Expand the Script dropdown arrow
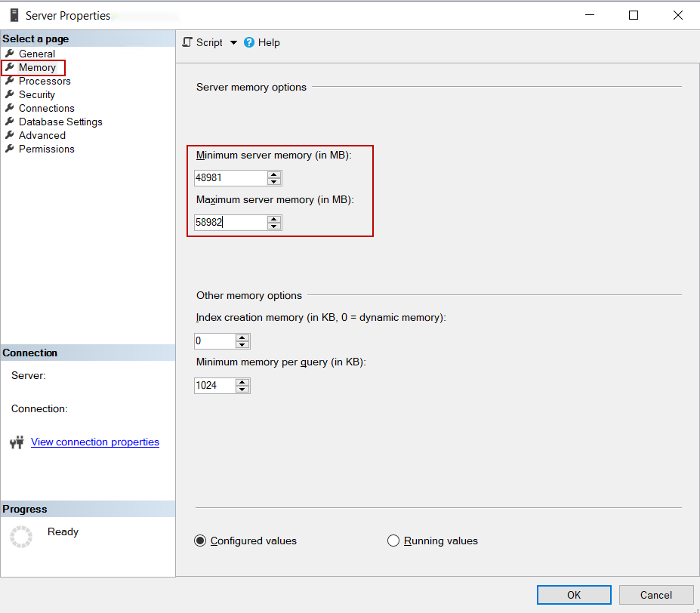Viewport: 700px width, 613px height. click(x=233, y=43)
